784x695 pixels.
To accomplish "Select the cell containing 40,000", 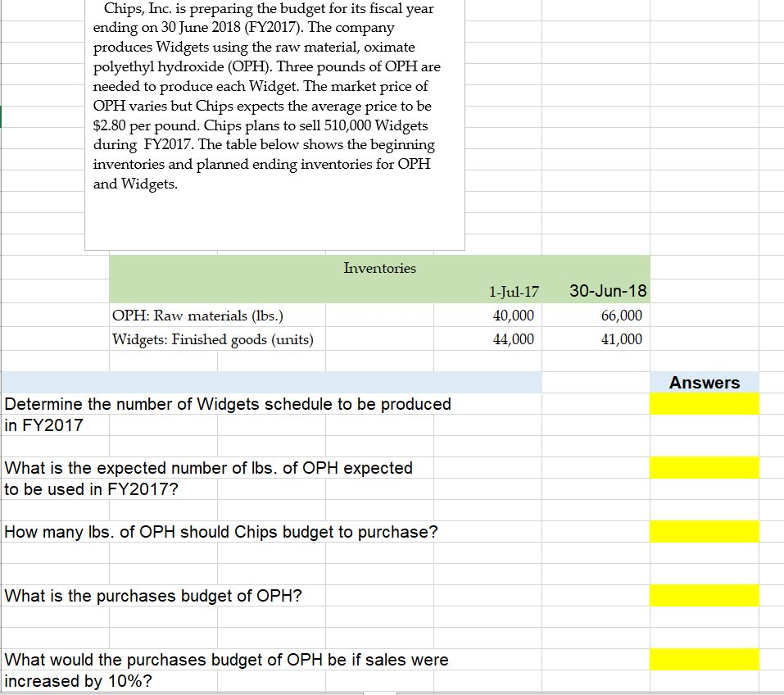I will [514, 316].
